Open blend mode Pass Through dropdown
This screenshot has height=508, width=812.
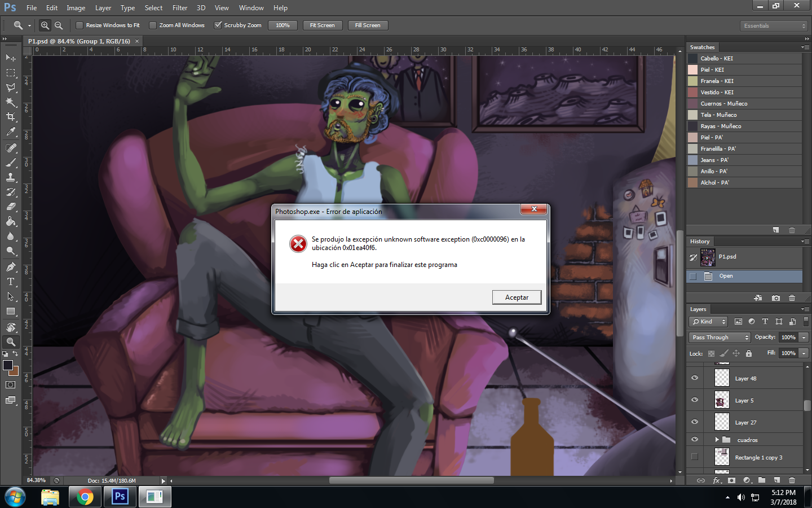click(720, 338)
